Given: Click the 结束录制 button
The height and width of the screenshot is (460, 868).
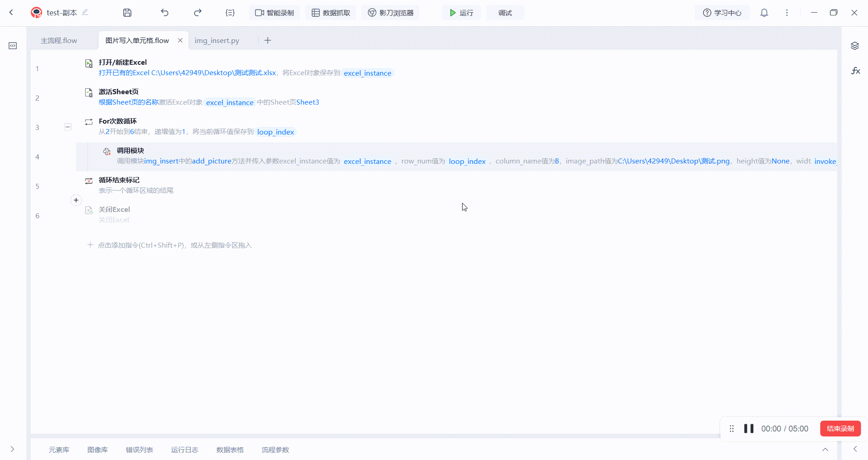Looking at the screenshot, I should (x=840, y=429).
